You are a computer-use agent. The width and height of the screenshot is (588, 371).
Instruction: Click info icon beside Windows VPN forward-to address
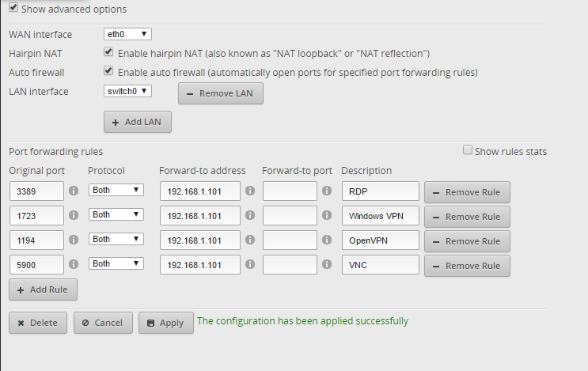coord(250,215)
